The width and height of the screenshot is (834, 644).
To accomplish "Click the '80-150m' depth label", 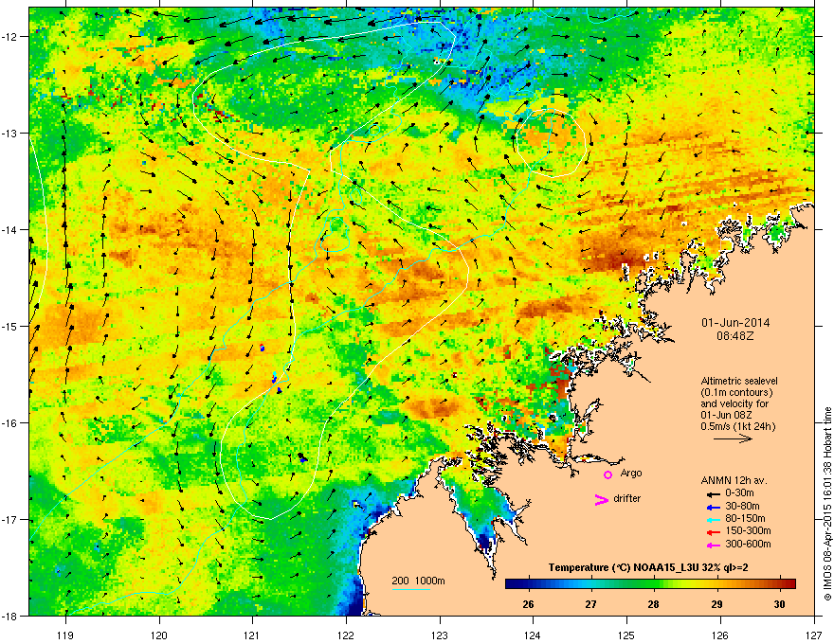I will point(745,519).
